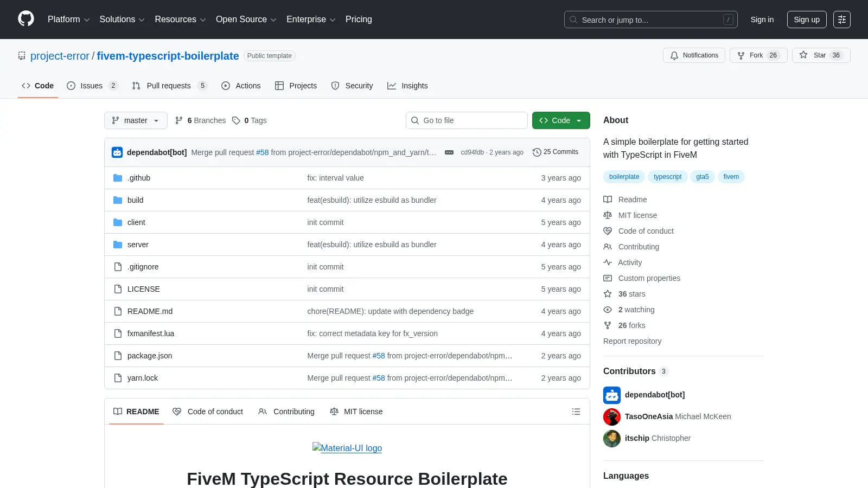This screenshot has height=488, width=868.
Task: Open the LICENSE file
Action: (x=144, y=289)
